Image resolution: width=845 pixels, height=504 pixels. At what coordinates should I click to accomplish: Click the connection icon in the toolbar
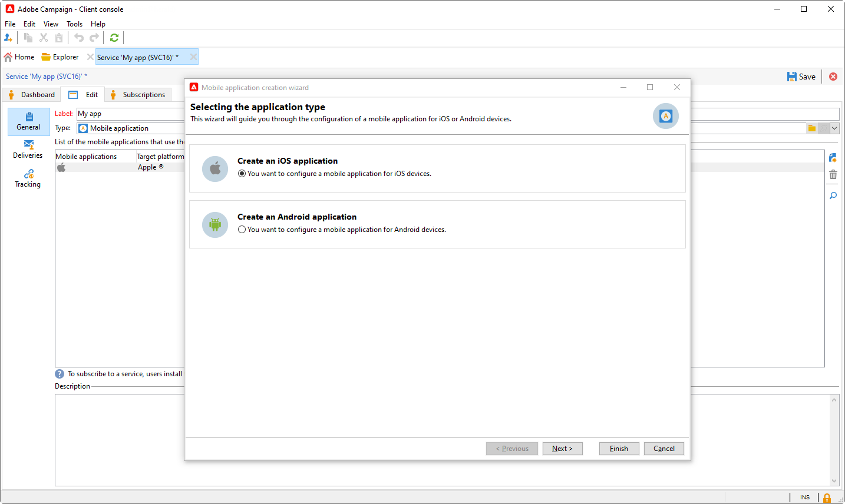[x=8, y=38]
